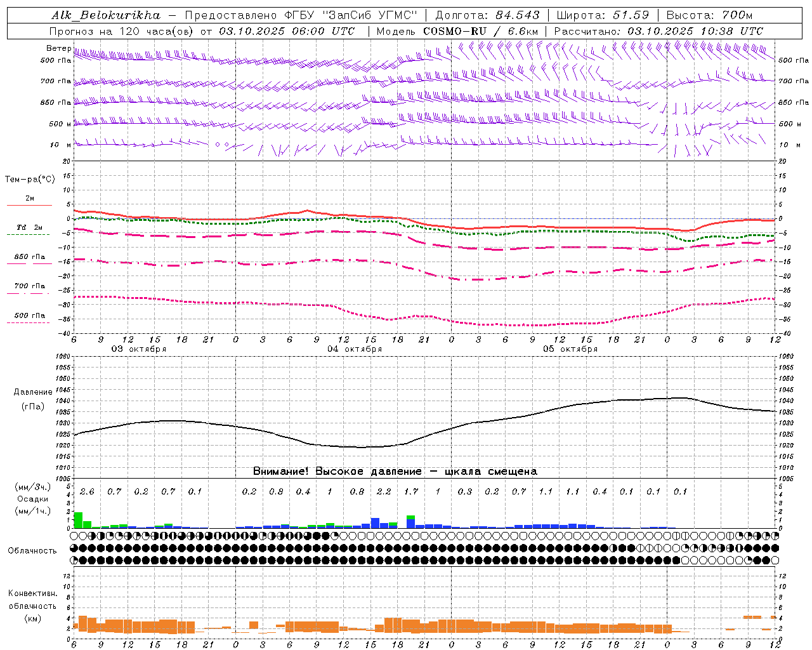
Task: Click the (мм/3ч.) precipitation unit label
Action: coord(33,487)
